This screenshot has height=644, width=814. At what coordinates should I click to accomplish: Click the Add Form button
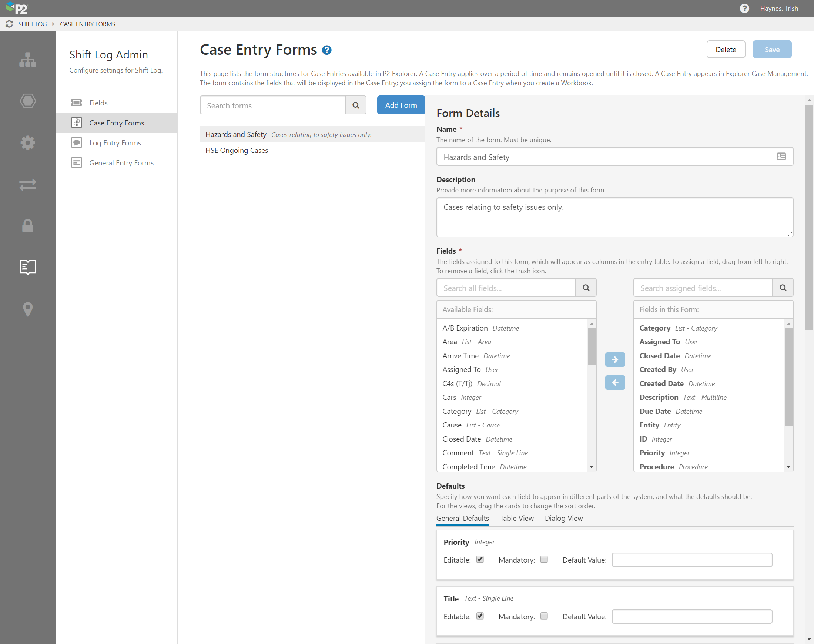tap(401, 105)
